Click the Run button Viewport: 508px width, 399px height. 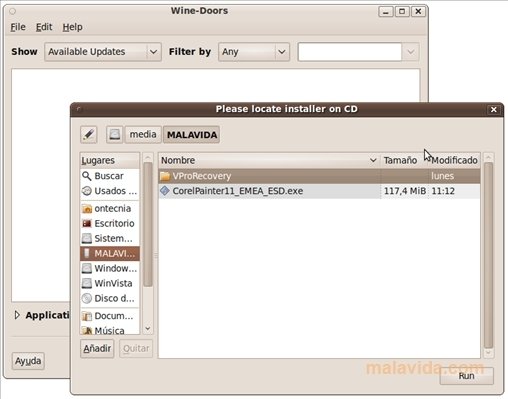click(x=466, y=376)
